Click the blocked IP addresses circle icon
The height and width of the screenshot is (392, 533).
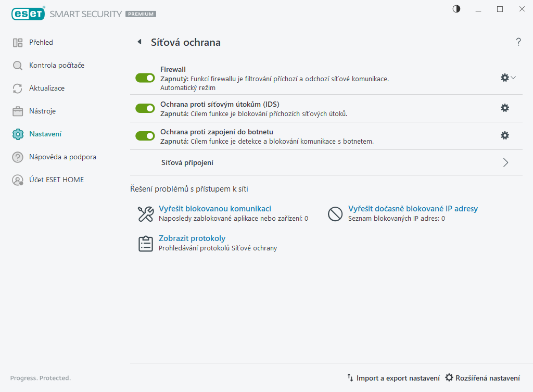[x=335, y=214]
